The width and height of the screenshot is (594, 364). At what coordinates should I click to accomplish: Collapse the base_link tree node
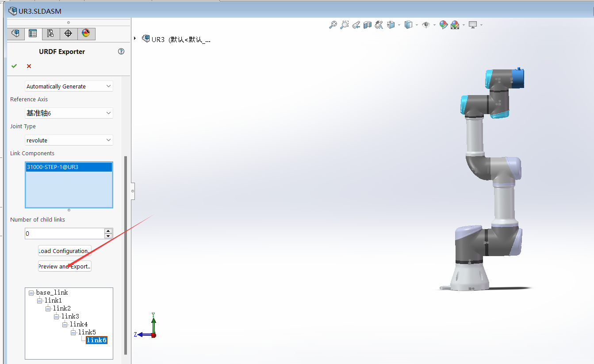pyautogui.click(x=31, y=293)
